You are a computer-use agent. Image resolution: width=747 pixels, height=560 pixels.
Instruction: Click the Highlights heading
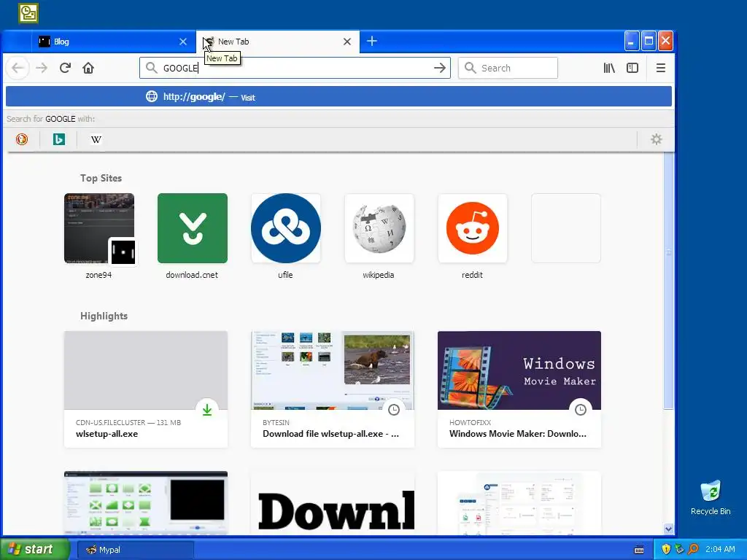click(x=104, y=316)
